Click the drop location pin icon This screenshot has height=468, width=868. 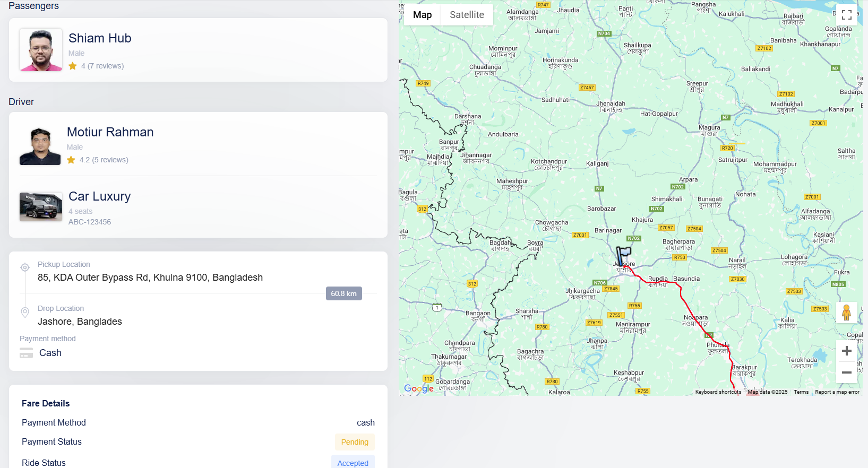click(25, 312)
